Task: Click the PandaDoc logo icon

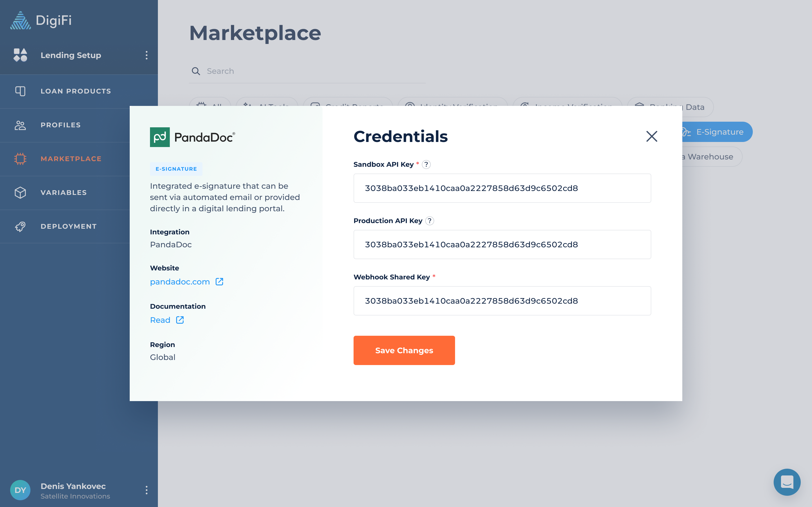Action: pos(160,137)
